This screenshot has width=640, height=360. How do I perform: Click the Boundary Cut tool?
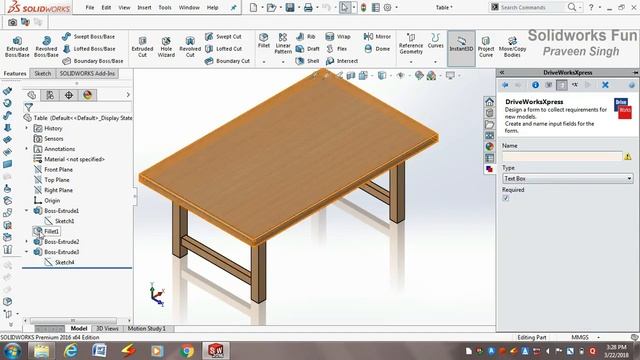pos(227,61)
